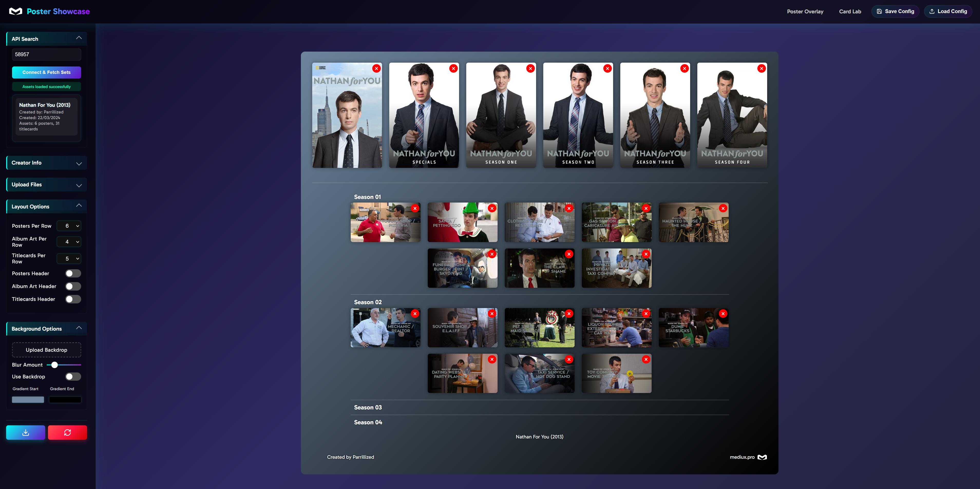This screenshot has width=980, height=489.
Task: Open the Gradient End color swatch
Action: 65,400
